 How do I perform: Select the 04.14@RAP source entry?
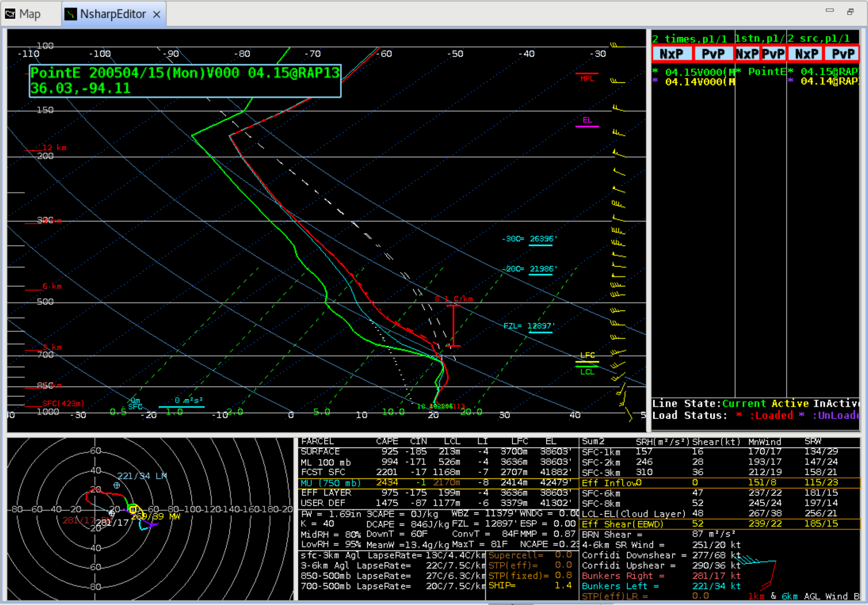[x=823, y=81]
